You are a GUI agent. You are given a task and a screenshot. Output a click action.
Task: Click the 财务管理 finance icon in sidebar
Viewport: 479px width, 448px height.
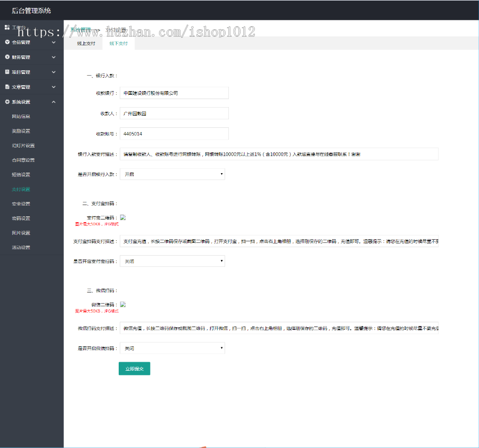6,57
